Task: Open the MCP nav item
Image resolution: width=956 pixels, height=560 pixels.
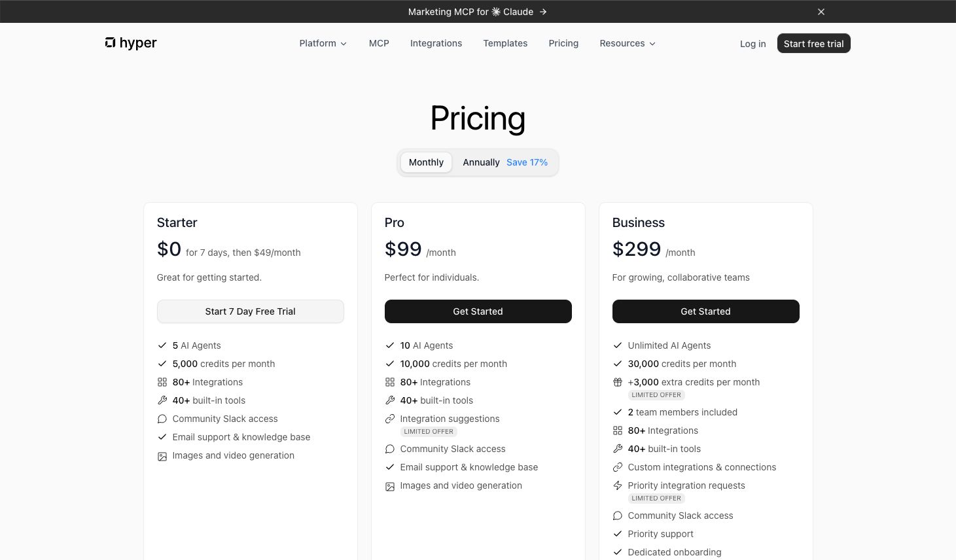Action: pos(379,43)
